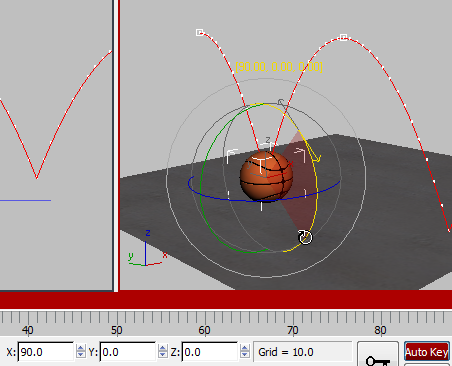Select the basketball object in the viewport
452x366 pixels.
(266, 176)
